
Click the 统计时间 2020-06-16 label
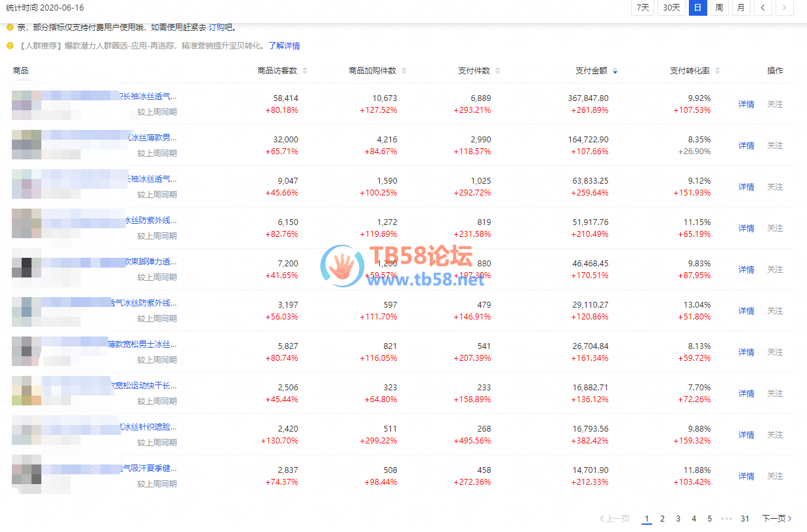pyautogui.click(x=45, y=8)
